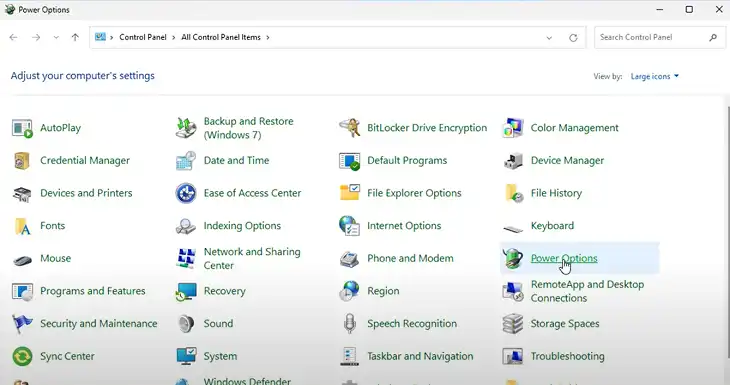The height and width of the screenshot is (385, 730).
Task: Open the Device Manager icon
Action: [x=513, y=161]
